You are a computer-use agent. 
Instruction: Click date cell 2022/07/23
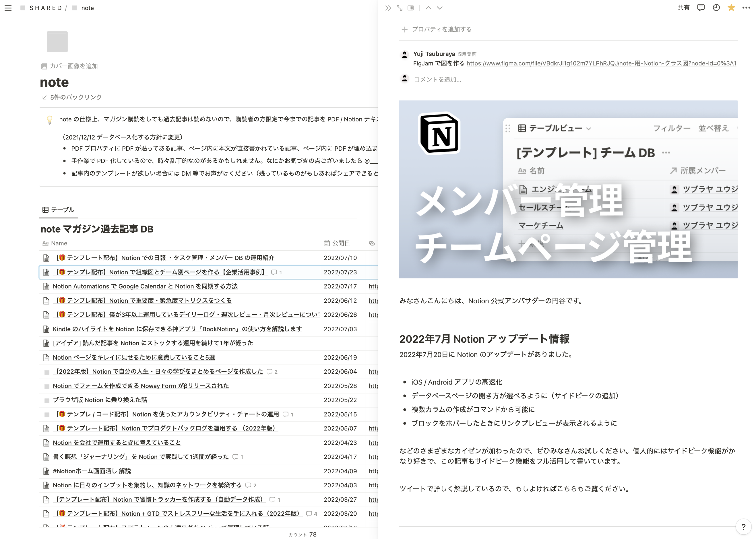[342, 272]
